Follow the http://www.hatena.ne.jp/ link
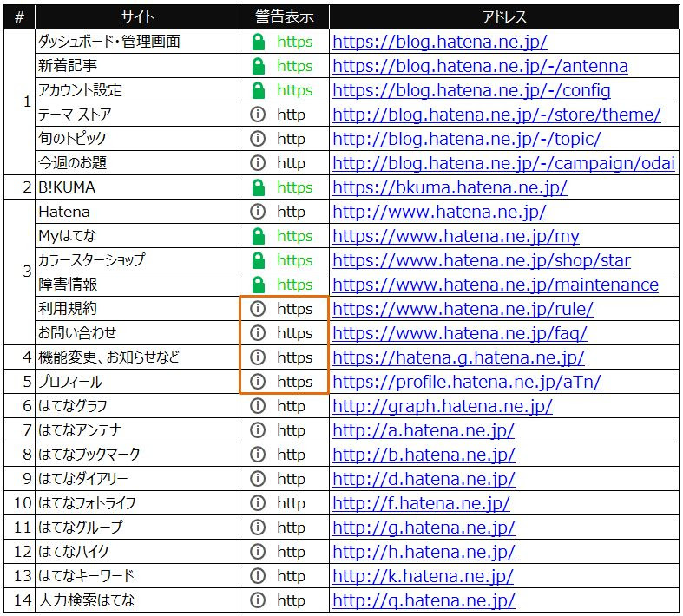The height and width of the screenshot is (616, 683). (439, 213)
